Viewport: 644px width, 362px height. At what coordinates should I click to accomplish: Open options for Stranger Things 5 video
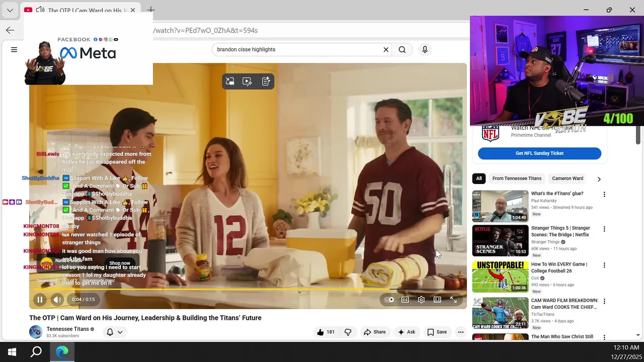(x=604, y=229)
